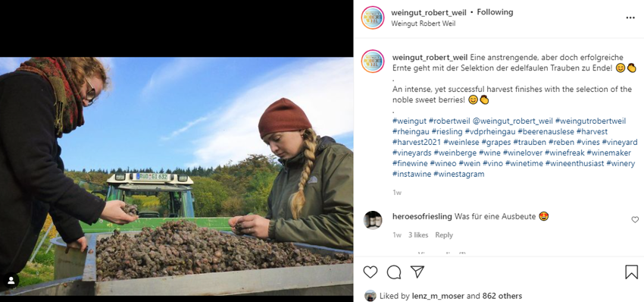The height and width of the screenshot is (302, 644).
Task: Show tagged people icon on photo
Action: 11,281
